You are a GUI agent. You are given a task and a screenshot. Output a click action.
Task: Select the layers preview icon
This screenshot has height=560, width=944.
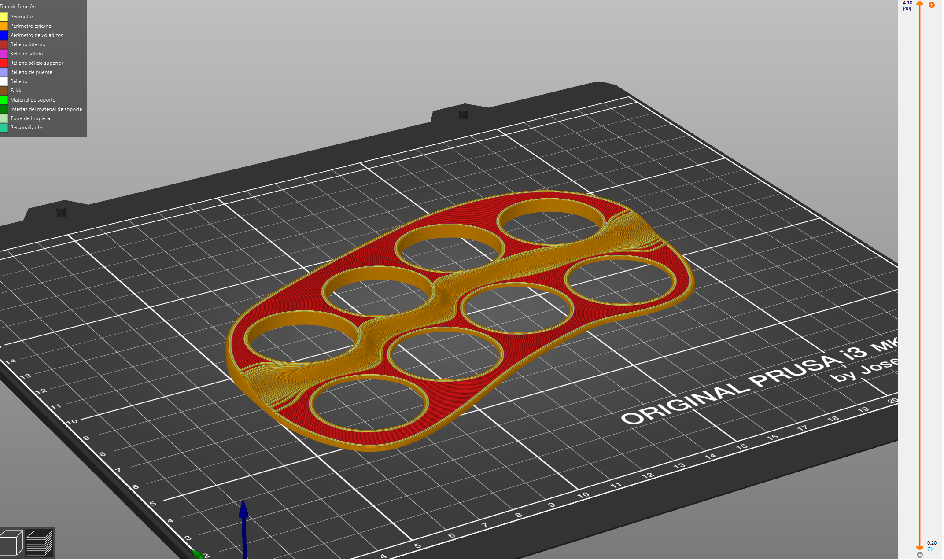click(x=40, y=542)
